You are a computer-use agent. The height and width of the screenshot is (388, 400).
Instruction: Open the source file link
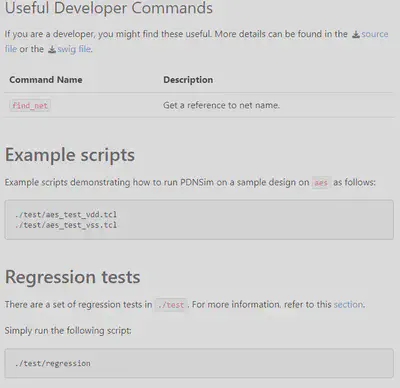click(374, 34)
